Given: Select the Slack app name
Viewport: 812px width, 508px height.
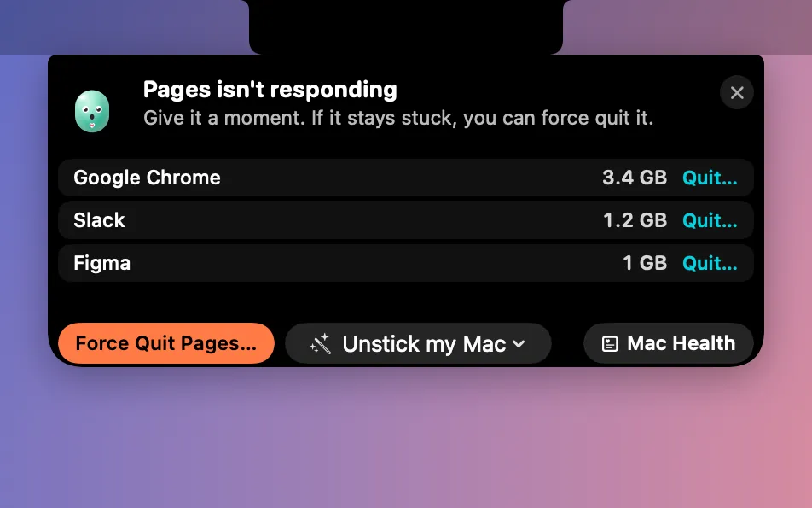Looking at the screenshot, I should (99, 220).
